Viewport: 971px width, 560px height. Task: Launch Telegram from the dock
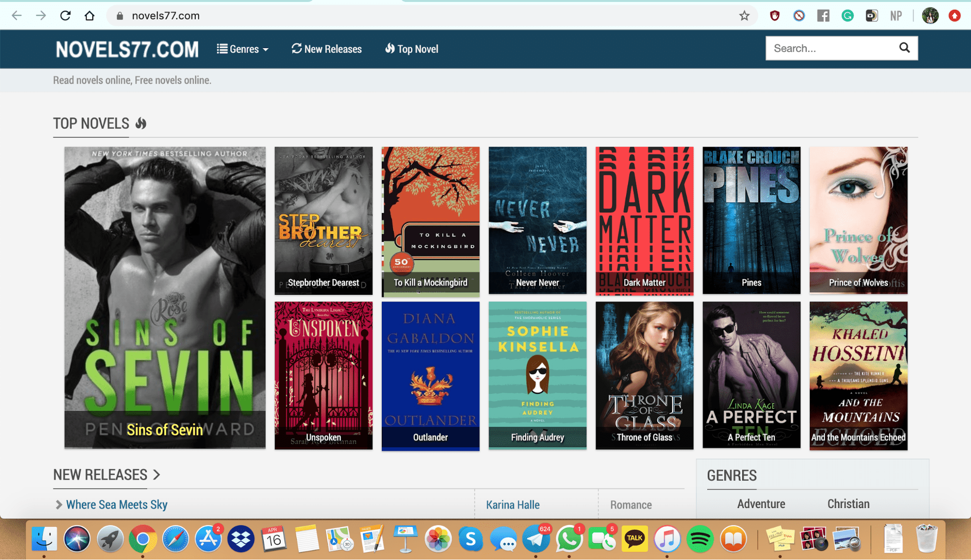tap(536, 539)
